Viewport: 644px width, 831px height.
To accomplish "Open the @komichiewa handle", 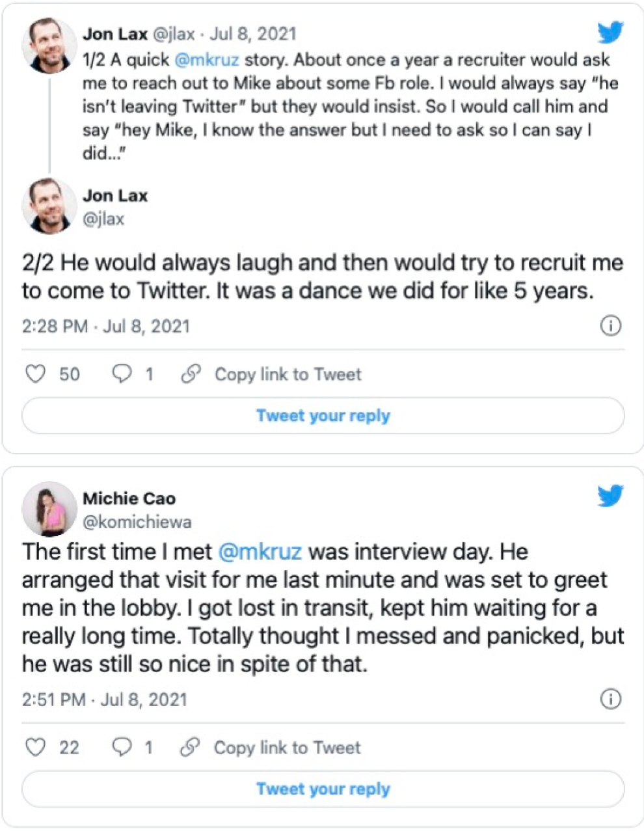I will [x=137, y=521].
